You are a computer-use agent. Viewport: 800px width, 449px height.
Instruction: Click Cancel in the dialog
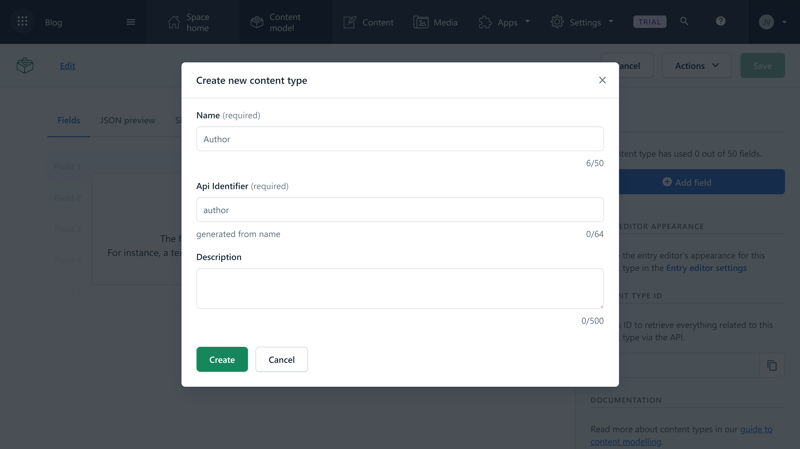tap(282, 359)
